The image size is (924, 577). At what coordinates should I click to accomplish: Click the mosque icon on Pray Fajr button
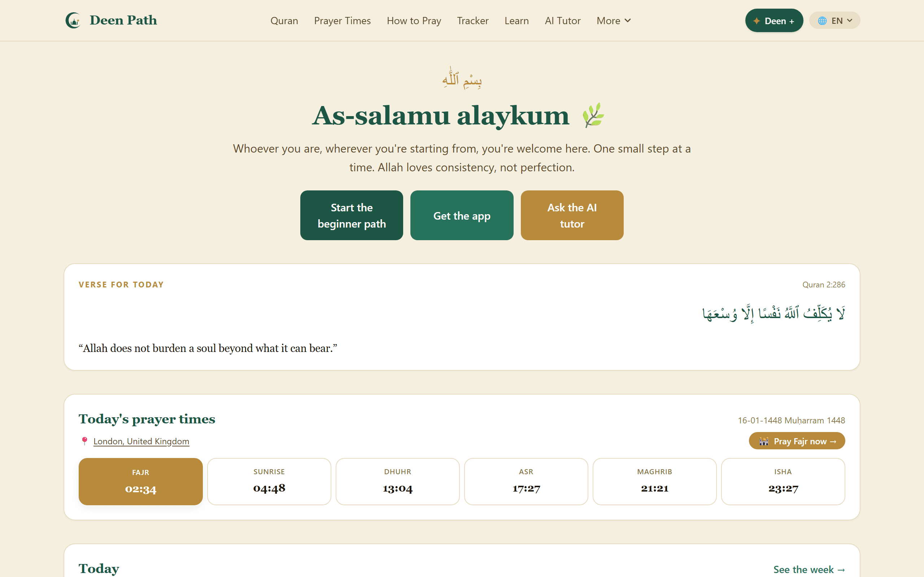pos(764,441)
